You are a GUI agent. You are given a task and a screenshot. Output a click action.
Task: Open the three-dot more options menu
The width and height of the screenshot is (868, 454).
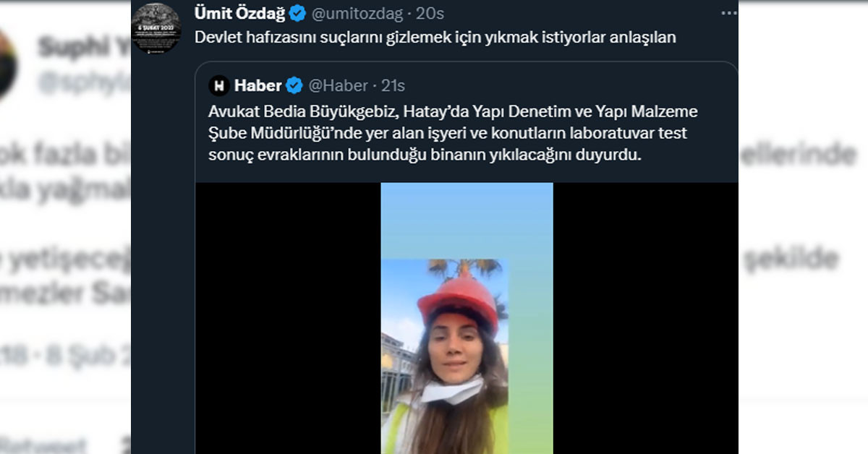click(728, 13)
